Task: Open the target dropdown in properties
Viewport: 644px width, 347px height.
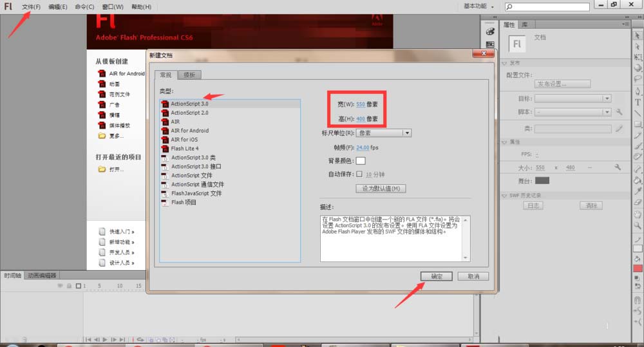Action: (x=573, y=98)
